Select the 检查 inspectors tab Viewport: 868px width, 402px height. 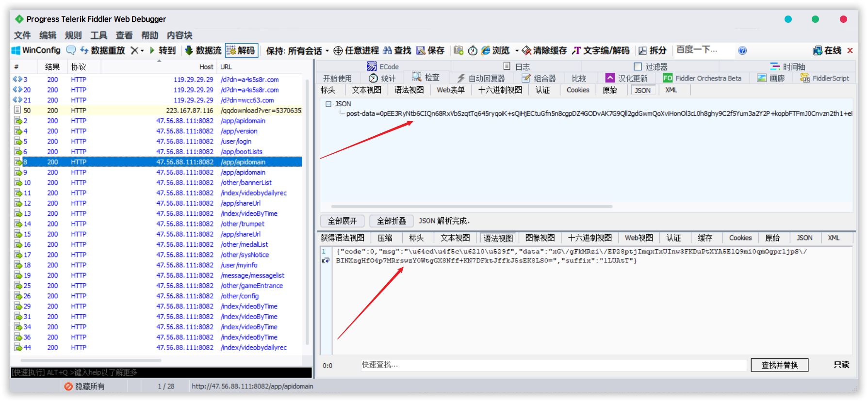pyautogui.click(x=426, y=78)
